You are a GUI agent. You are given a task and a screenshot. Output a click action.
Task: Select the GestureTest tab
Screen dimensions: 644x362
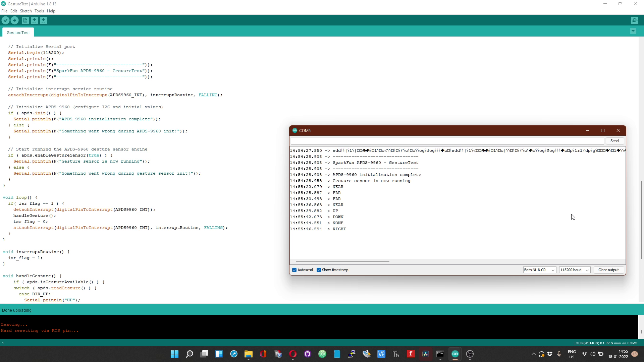pyautogui.click(x=18, y=33)
